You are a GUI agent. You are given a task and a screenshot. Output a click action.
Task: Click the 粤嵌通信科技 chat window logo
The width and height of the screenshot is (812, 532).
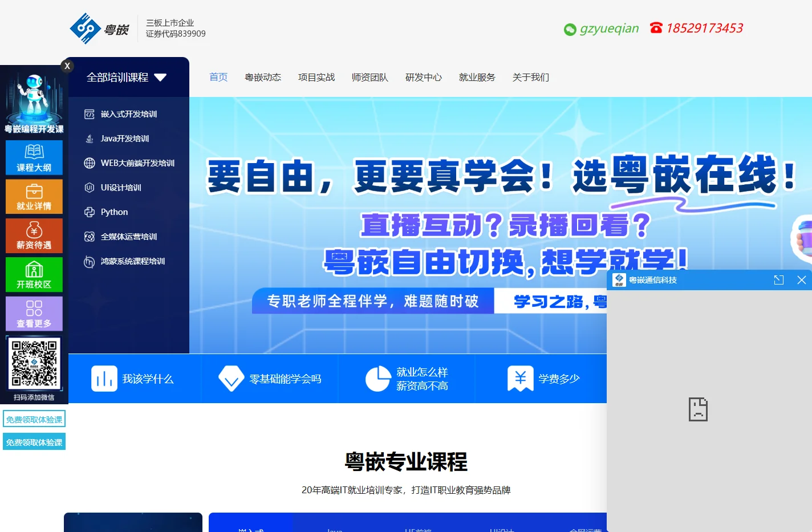tap(619, 280)
